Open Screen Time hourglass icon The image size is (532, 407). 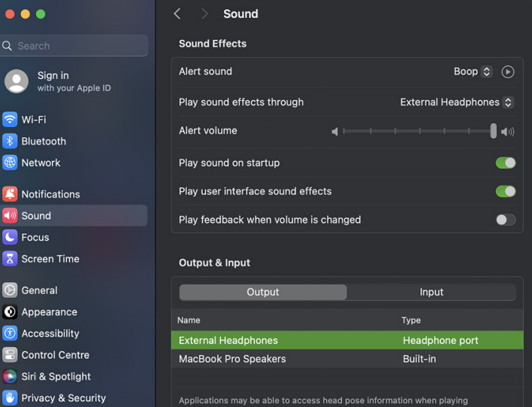[10, 259]
